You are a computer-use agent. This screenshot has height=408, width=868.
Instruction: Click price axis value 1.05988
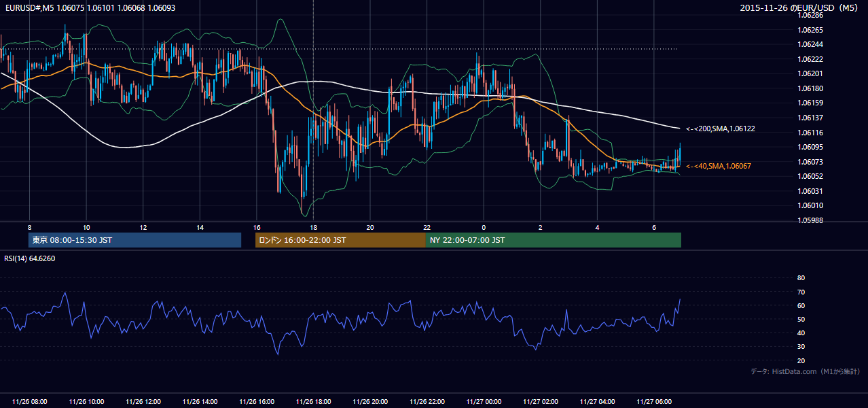[x=810, y=220]
